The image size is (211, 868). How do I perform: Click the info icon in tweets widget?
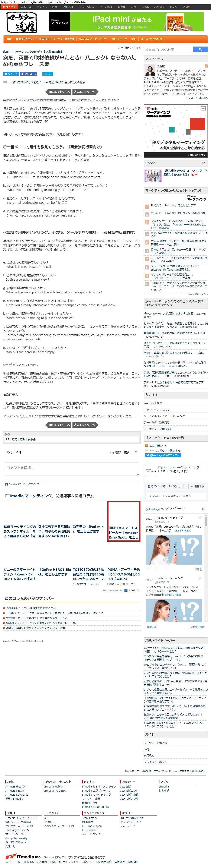(203, 509)
